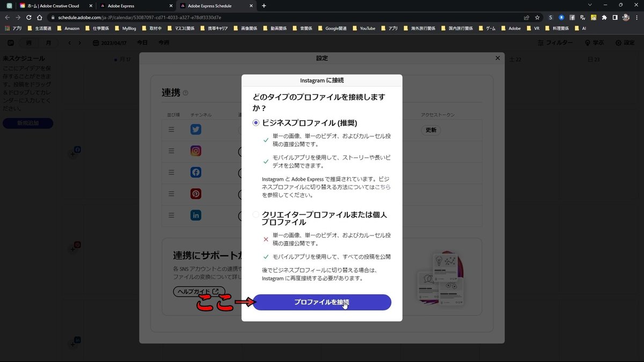The image size is (644, 362).
Task: Open the 料理関係 bookmarks folder
Action: pyautogui.click(x=558, y=28)
